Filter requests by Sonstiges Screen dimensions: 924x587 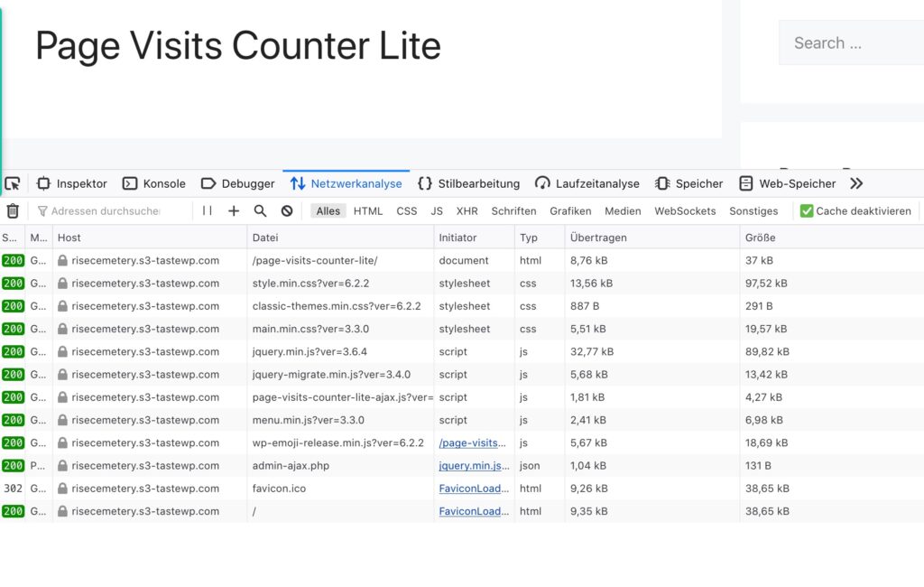pos(753,210)
